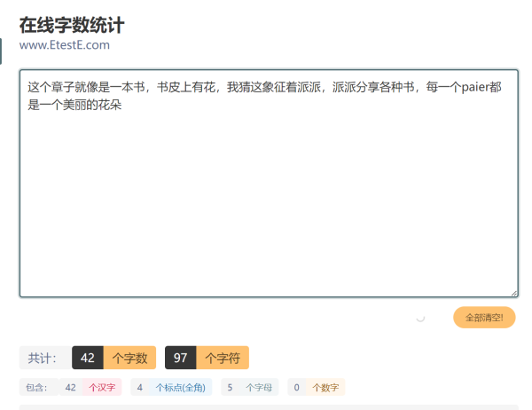Click the 42 total word count badge

(88, 358)
